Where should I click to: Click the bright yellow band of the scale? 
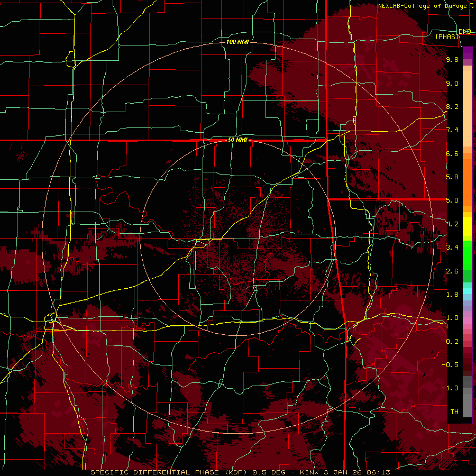(467, 226)
